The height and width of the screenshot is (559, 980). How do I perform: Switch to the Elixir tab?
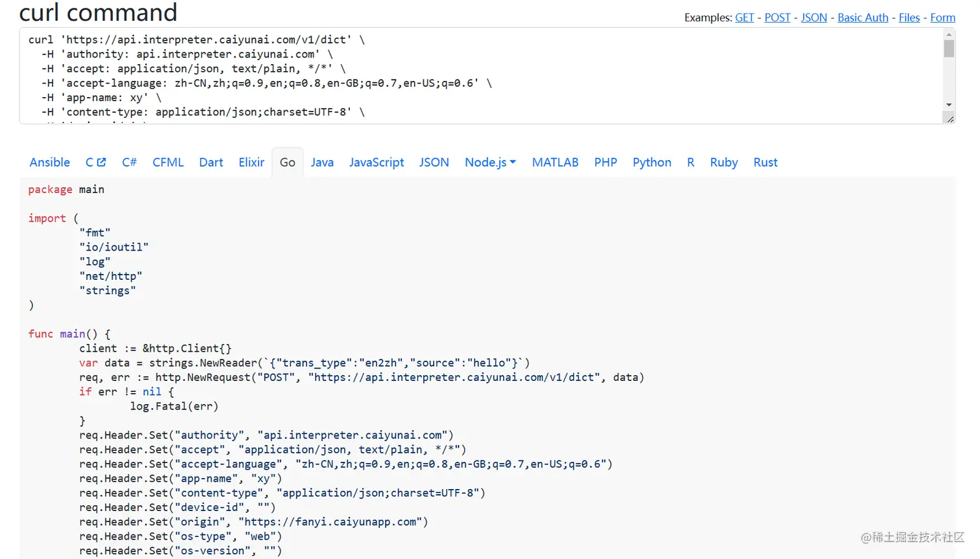[251, 162]
